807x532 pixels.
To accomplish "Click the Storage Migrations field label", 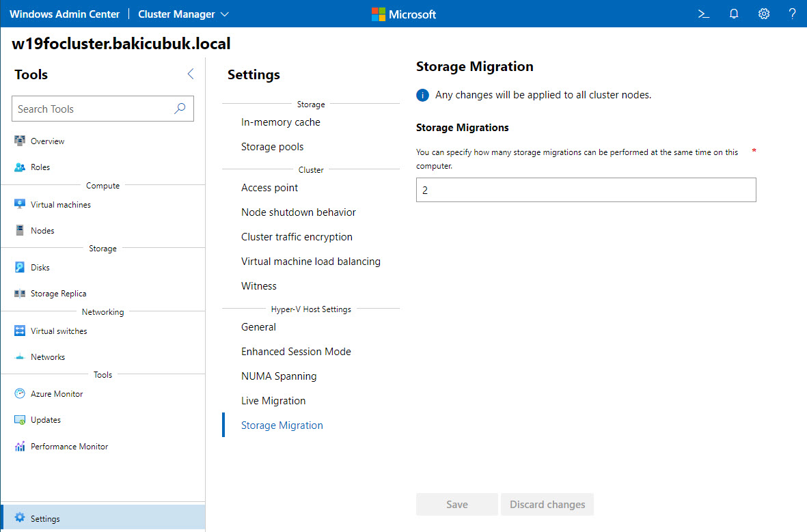I will coord(462,128).
